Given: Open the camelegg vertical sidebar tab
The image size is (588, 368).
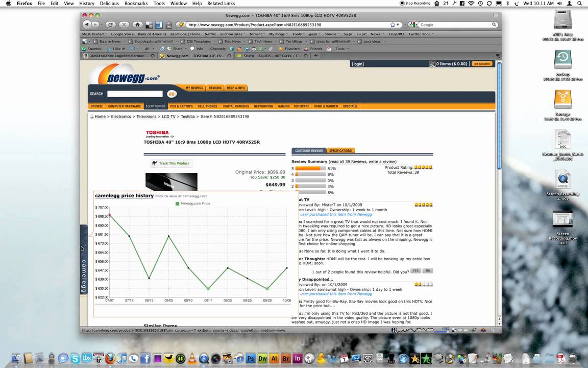Looking at the screenshot, I should click(x=84, y=259).
